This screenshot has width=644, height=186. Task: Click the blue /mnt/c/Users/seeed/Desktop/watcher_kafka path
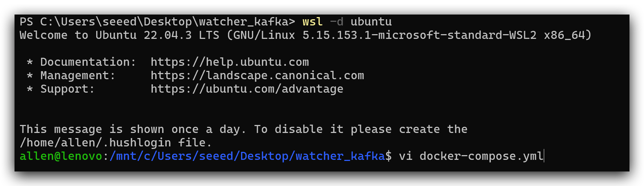pyautogui.click(x=247, y=156)
